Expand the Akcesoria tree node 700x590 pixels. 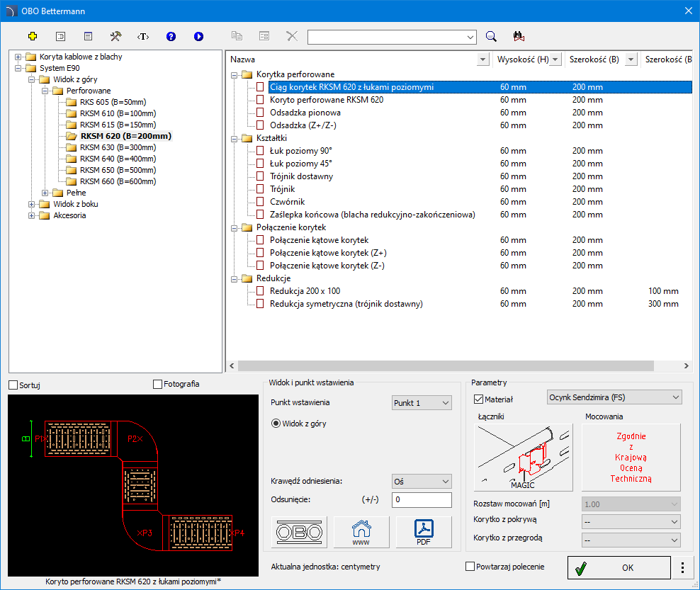click(32, 215)
